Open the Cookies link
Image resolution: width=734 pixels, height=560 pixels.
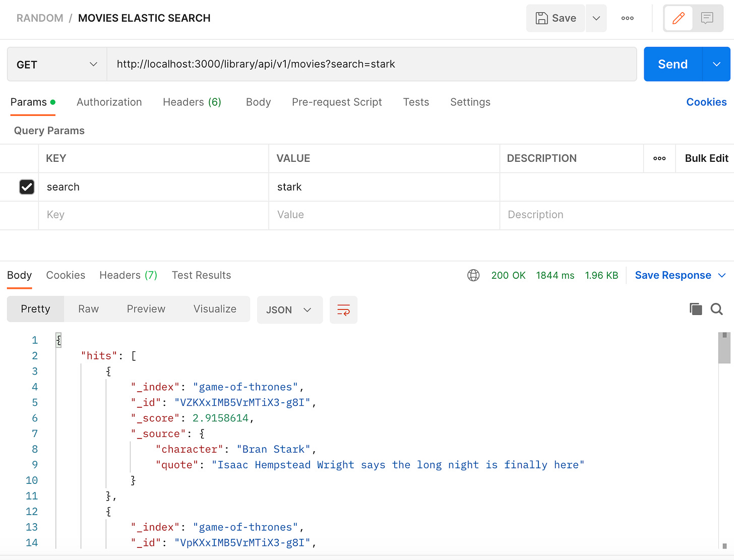coord(706,102)
